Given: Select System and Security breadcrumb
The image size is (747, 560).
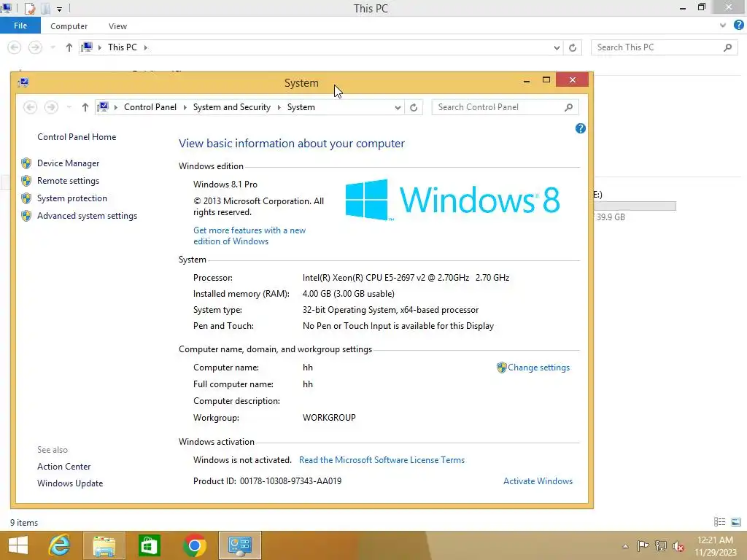Looking at the screenshot, I should [231, 108].
